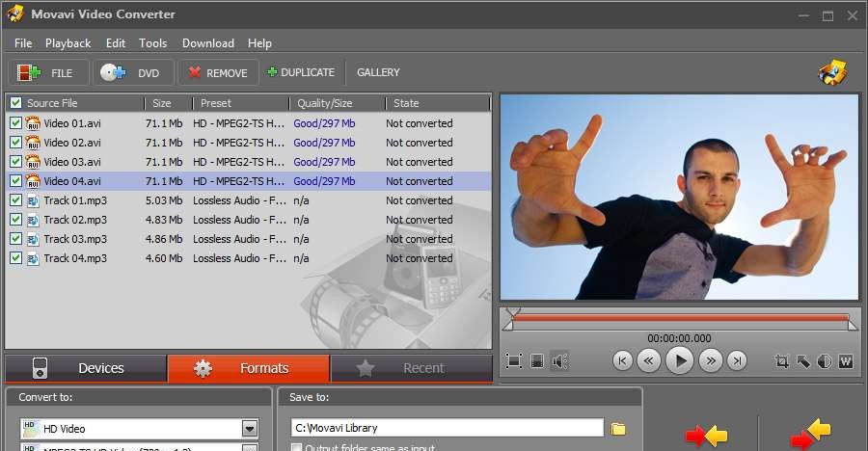Click the rewind button
The image size is (868, 451).
[648, 361]
